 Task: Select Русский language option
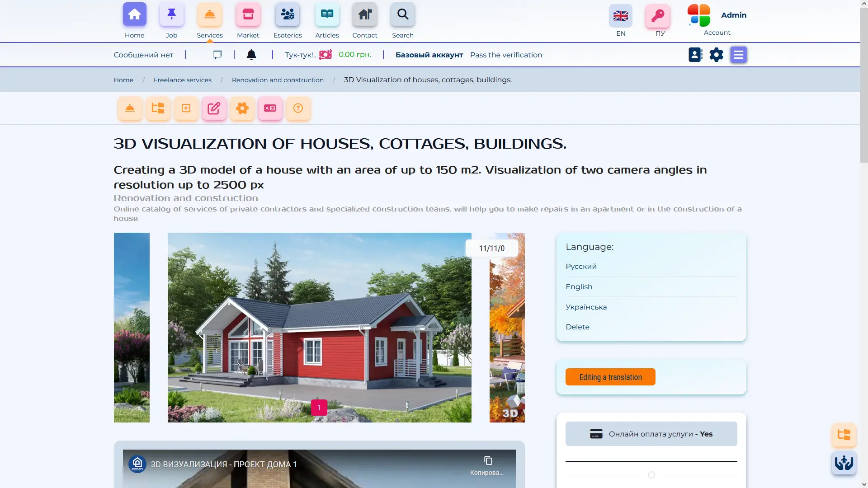click(x=581, y=267)
